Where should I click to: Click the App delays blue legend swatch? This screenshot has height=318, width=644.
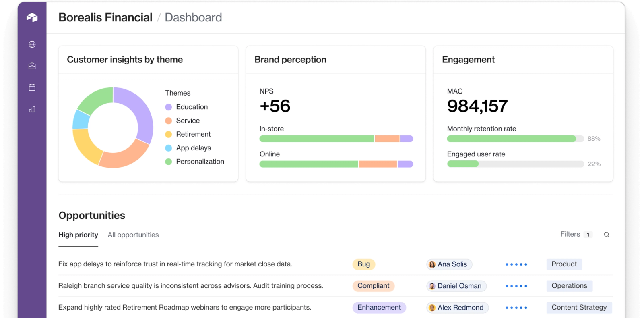[x=169, y=148]
